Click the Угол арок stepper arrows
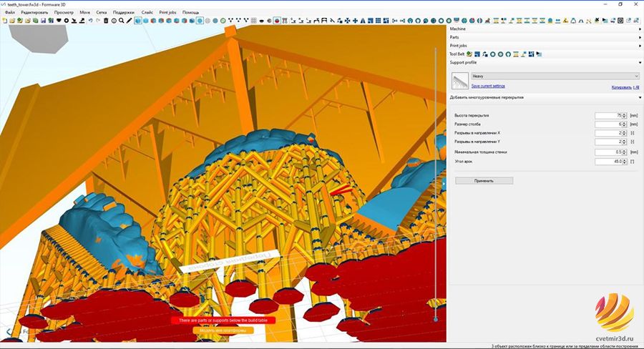 click(x=624, y=162)
